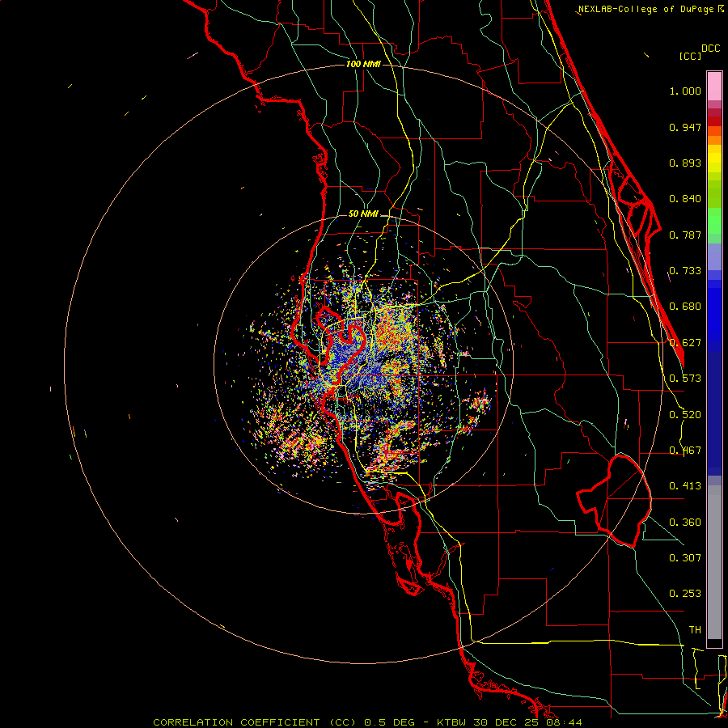Click the KTBW radar site identifier
This screenshot has width=728, height=728.
452,722
